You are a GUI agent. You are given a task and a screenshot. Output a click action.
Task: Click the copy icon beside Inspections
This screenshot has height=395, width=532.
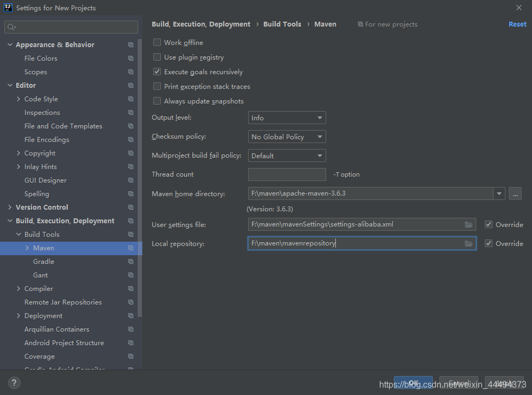[x=131, y=113]
